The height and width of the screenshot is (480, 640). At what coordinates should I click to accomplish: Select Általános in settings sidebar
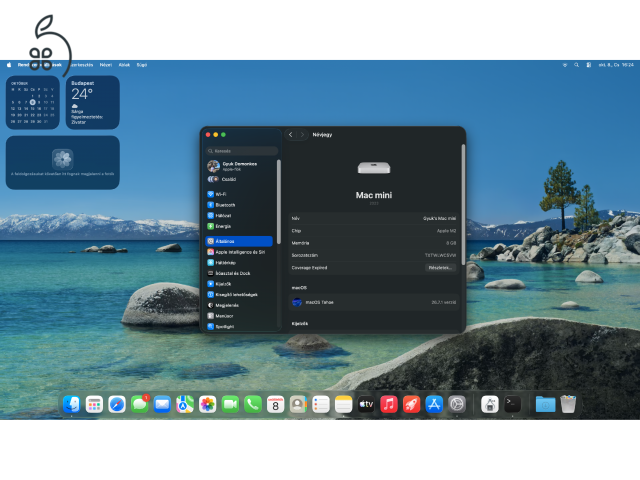[x=239, y=241]
